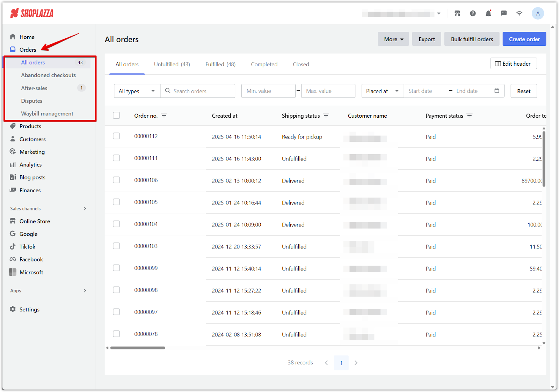Viewport: 559px width, 392px height.
Task: Click the Reset filters button
Action: click(x=523, y=91)
